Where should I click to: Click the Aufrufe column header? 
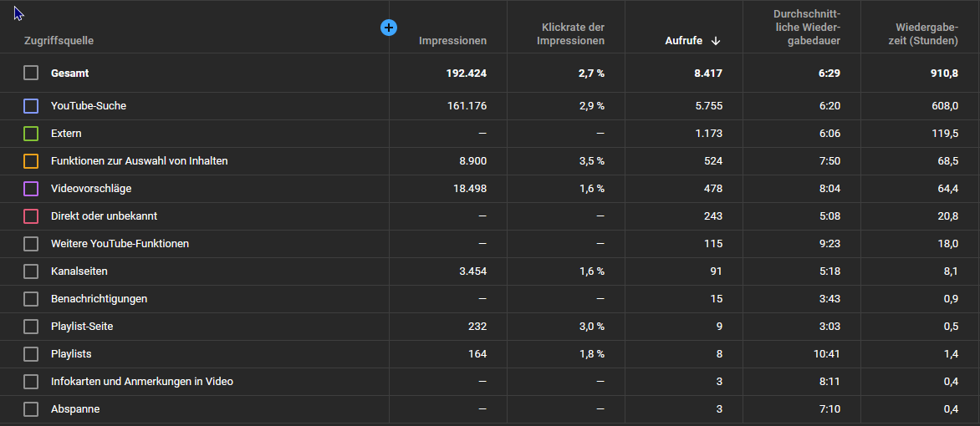click(683, 41)
